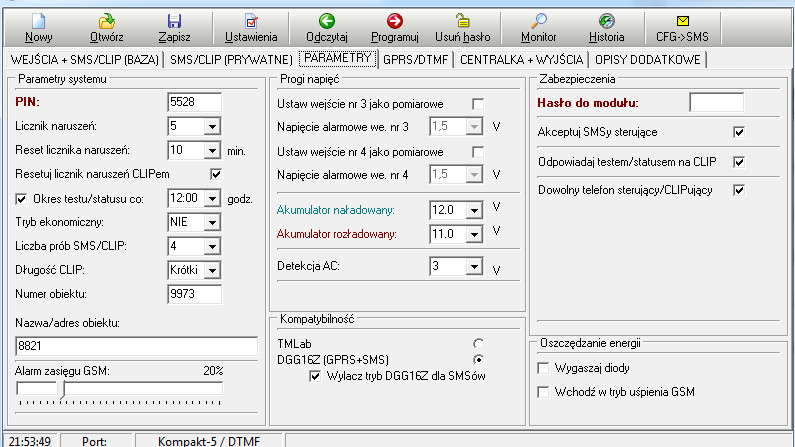Select DGG16Z (GPRS+SMS) radio button
795x447 pixels.
point(478,360)
